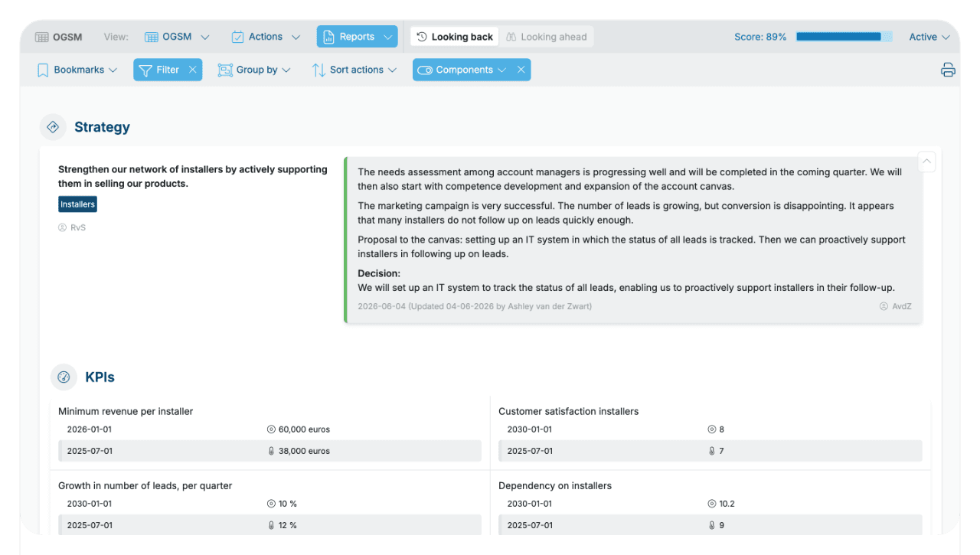The height and width of the screenshot is (555, 980).
Task: Click the Sort actions arrows icon
Action: [318, 70]
